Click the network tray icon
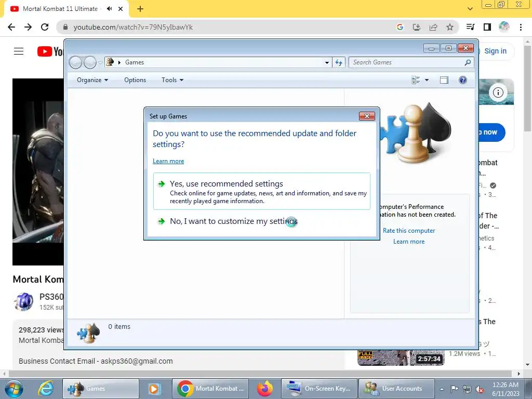Screen dimensions: 532x399 (x=467, y=389)
